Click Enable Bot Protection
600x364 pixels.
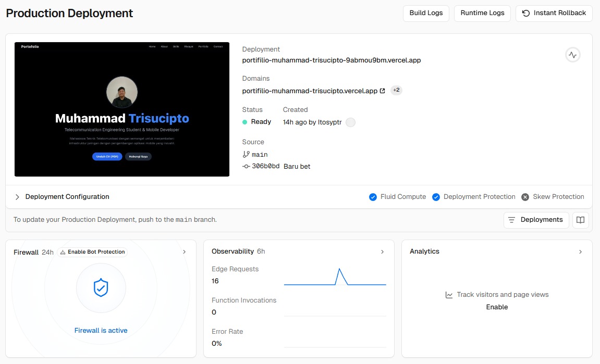[92, 252]
